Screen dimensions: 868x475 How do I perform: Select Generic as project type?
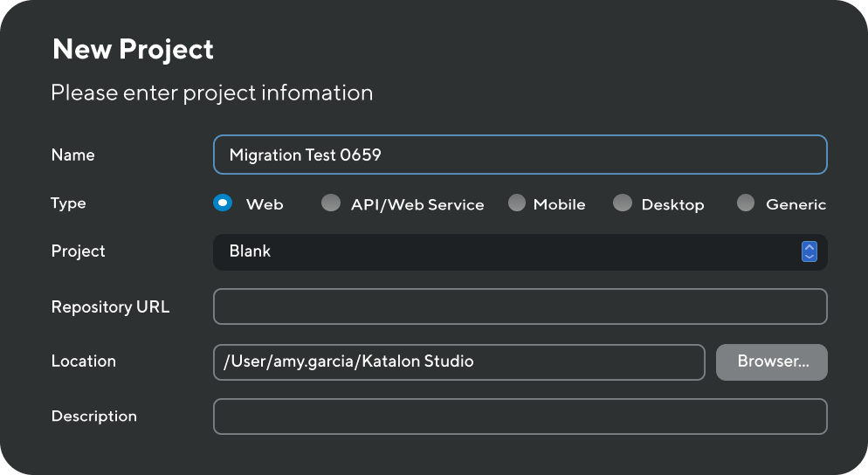coord(746,203)
